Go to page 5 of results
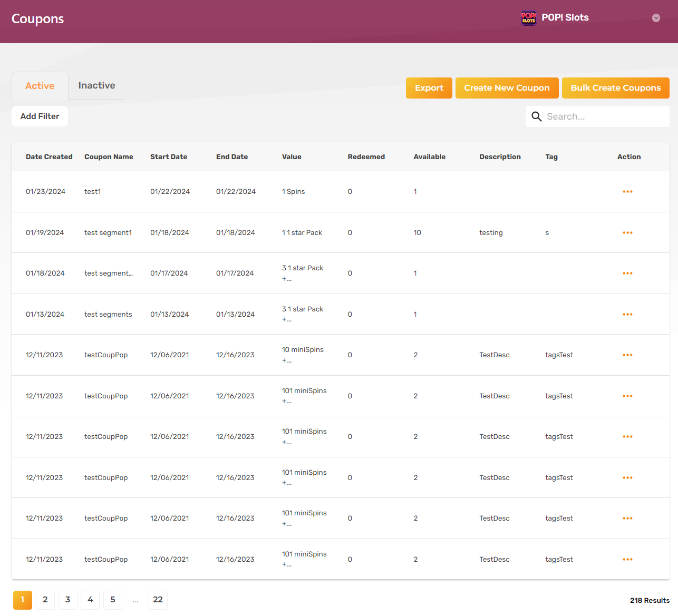This screenshot has width=678, height=616. 113,600
